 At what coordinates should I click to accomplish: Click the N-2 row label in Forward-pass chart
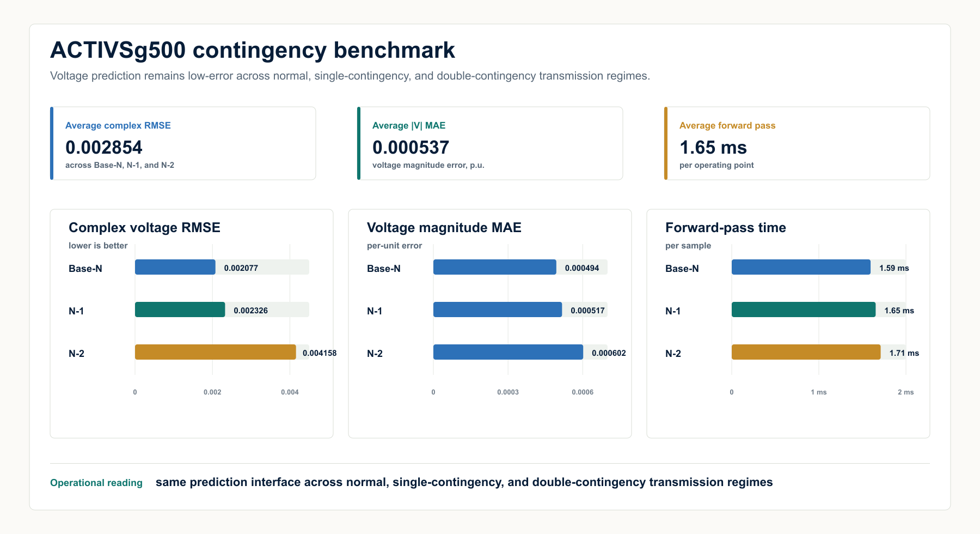click(673, 354)
